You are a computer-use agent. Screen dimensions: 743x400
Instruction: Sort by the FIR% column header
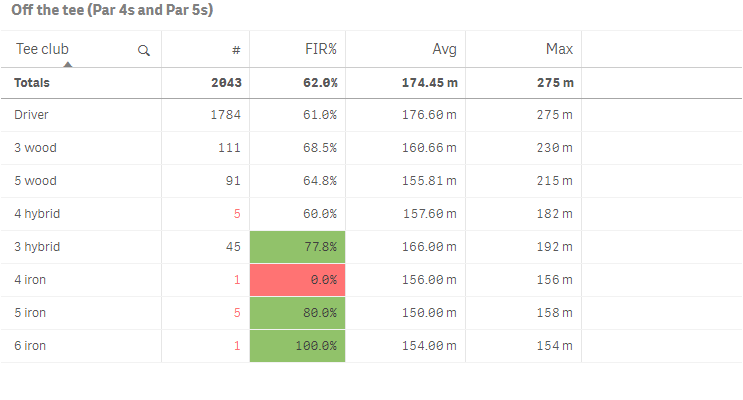321,49
